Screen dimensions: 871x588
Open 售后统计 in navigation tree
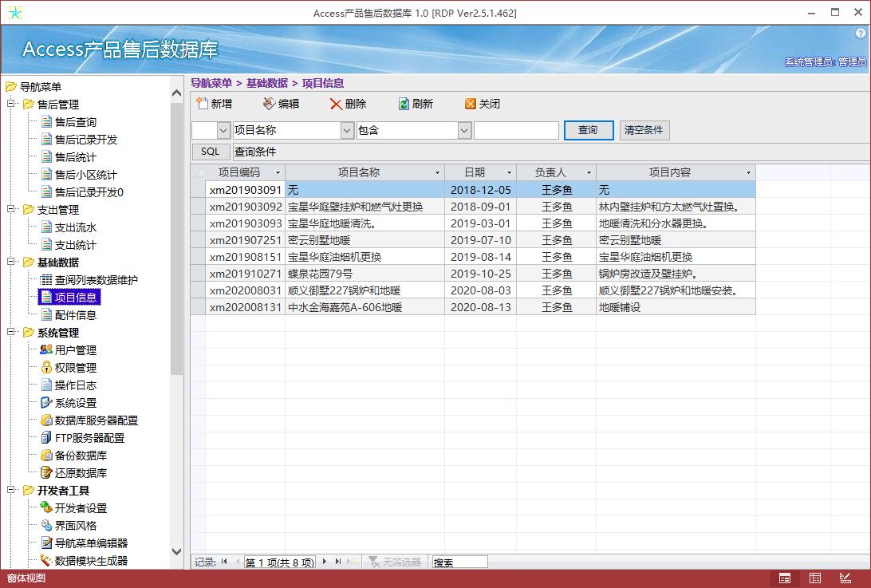(x=76, y=157)
